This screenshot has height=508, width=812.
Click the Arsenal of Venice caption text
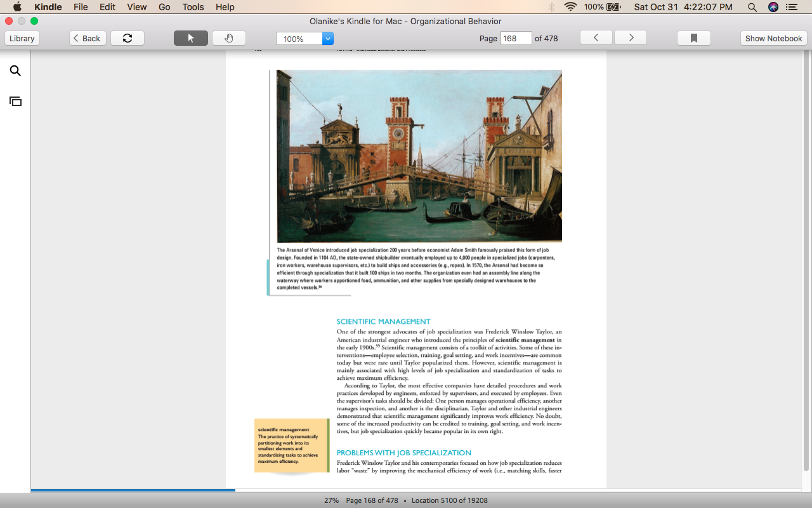[x=416, y=269]
